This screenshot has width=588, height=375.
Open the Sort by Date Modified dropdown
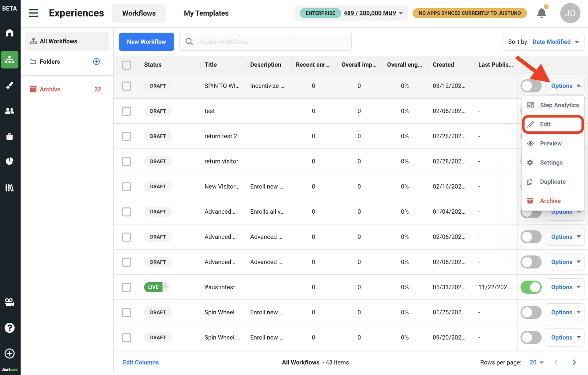point(544,42)
